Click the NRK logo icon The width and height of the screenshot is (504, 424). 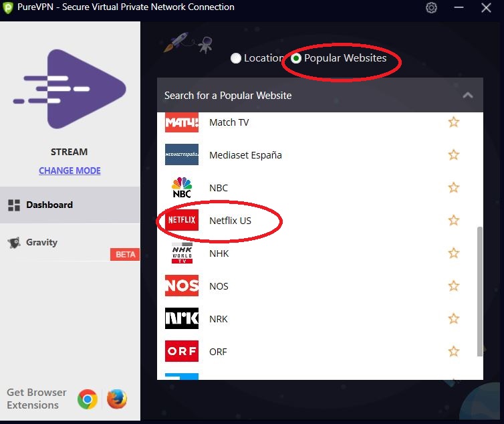click(x=182, y=318)
